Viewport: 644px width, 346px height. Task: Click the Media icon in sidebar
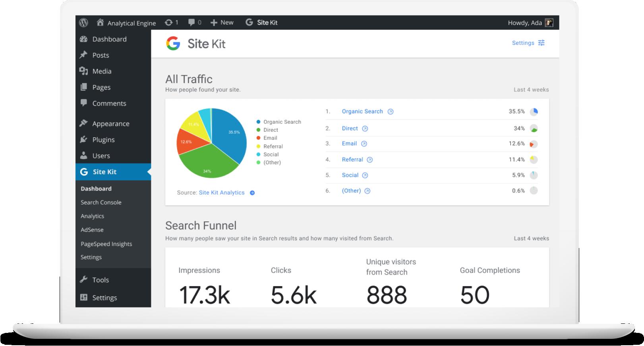pyautogui.click(x=83, y=71)
